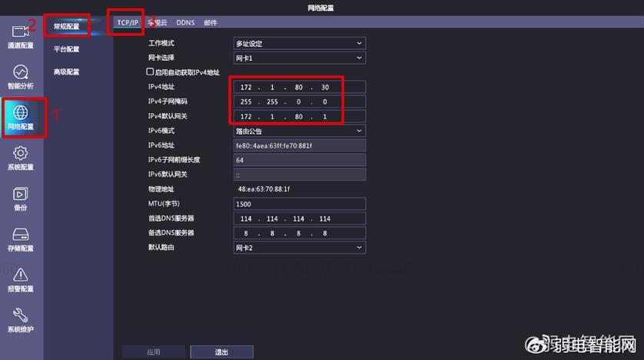Switch to the 邮件 tab

[211, 22]
